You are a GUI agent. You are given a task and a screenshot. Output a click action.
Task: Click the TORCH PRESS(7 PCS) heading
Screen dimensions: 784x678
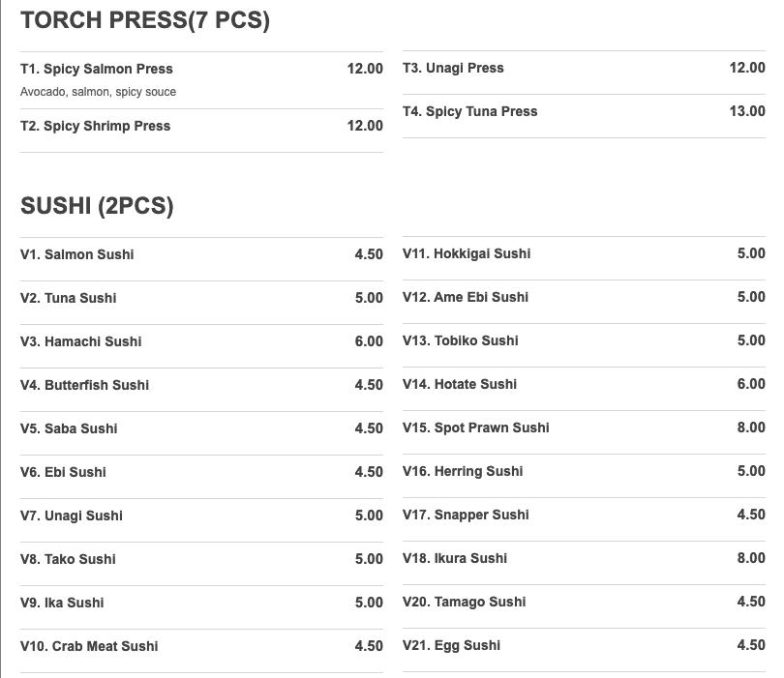point(145,20)
